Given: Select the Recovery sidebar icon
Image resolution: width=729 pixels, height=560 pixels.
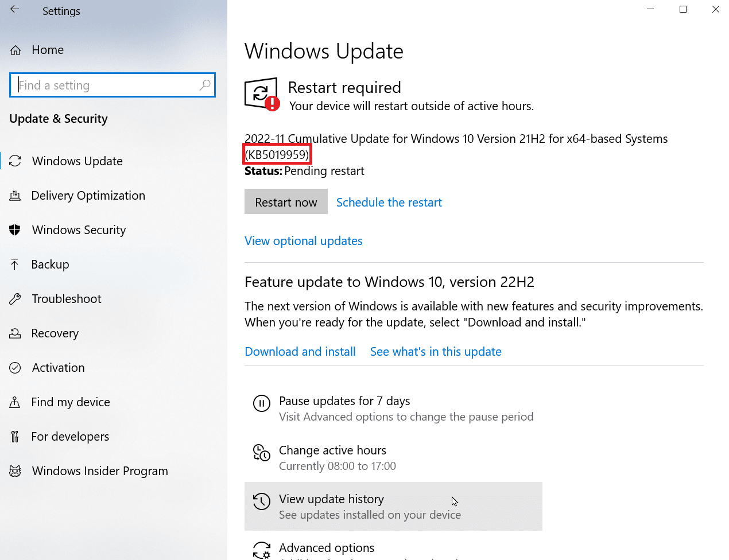Looking at the screenshot, I should pyautogui.click(x=15, y=333).
